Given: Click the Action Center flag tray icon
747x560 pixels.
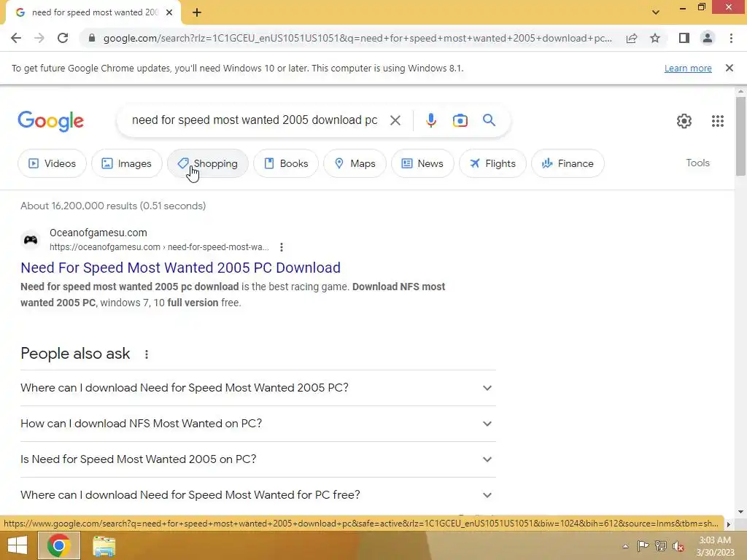Looking at the screenshot, I should (x=643, y=546).
